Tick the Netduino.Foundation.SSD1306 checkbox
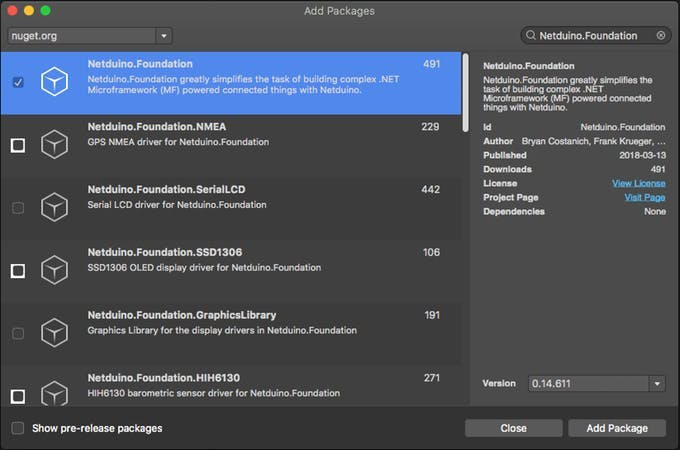Screen dimensions: 680x450 point(18,270)
